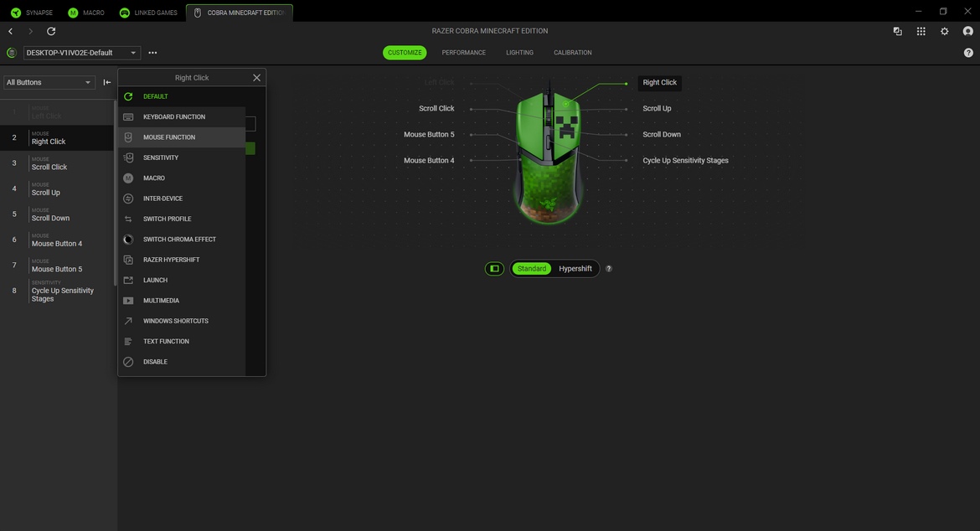Select Scroll Up in the button list

click(x=57, y=189)
